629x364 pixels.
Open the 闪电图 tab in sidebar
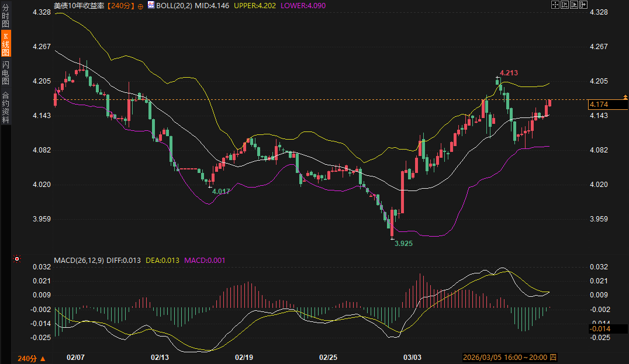6,72
